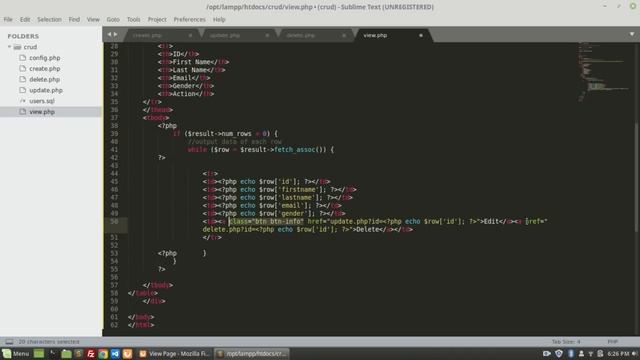Switch to the create.php tab
Viewport: 640px width, 360px height.
[161, 36]
